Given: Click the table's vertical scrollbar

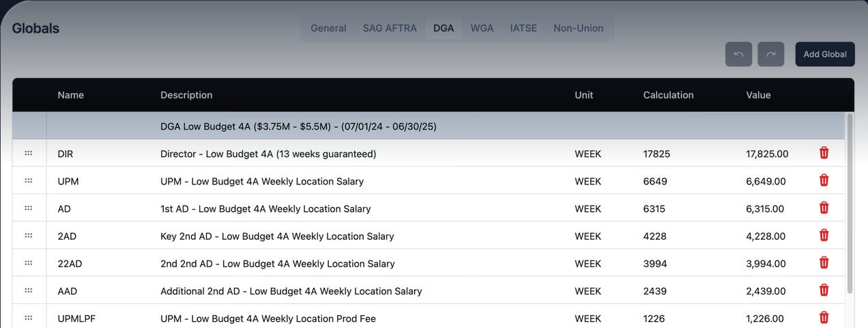Looking at the screenshot, I should (x=850, y=204).
